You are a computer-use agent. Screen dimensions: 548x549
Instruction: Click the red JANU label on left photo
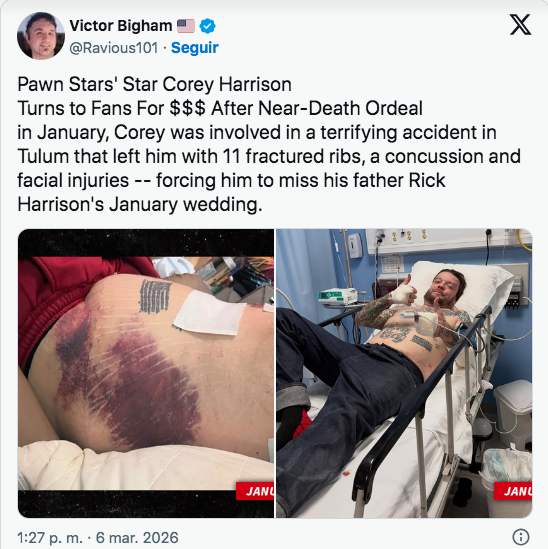255,491
